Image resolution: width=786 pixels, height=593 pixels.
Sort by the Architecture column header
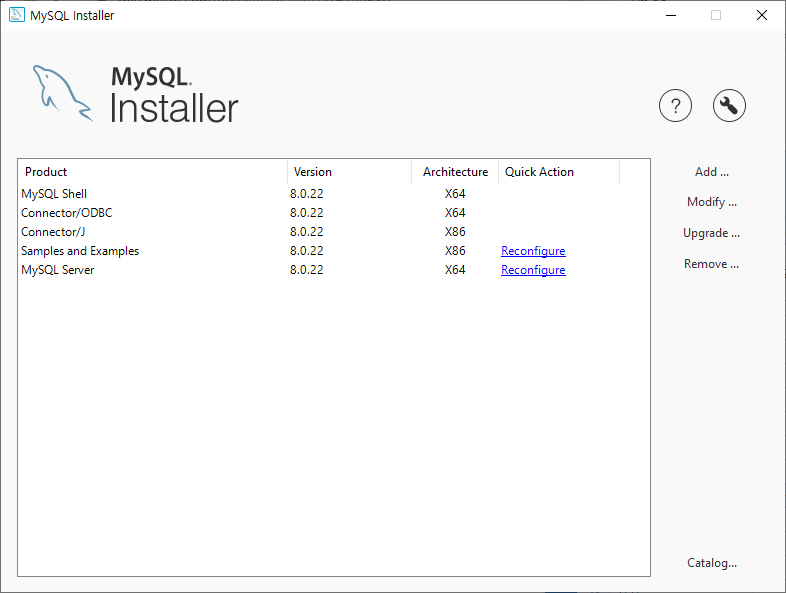[455, 172]
